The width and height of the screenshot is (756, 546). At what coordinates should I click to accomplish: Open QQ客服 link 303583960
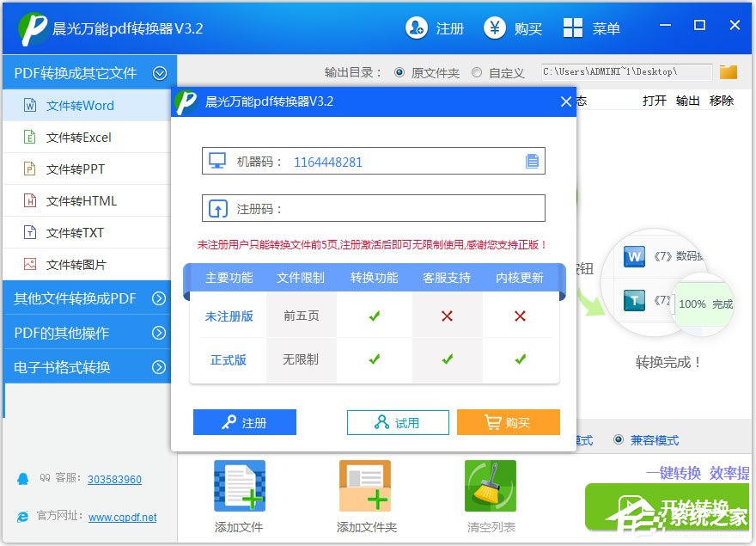114,480
